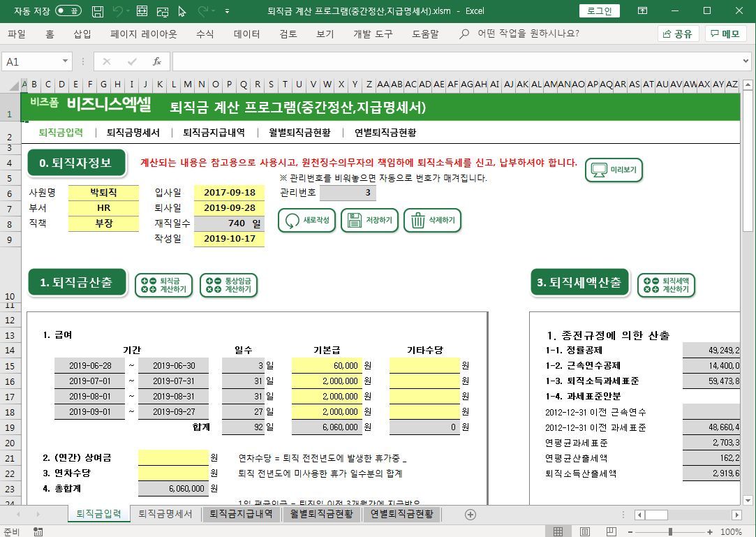The image size is (756, 537).
Task: Expand the formula bar chevron
Action: [746, 61]
